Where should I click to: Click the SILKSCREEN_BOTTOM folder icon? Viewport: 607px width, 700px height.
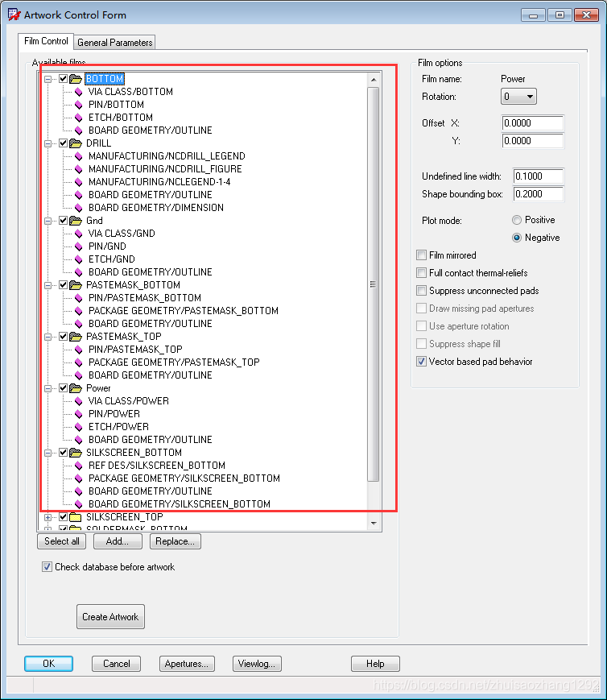(x=76, y=453)
